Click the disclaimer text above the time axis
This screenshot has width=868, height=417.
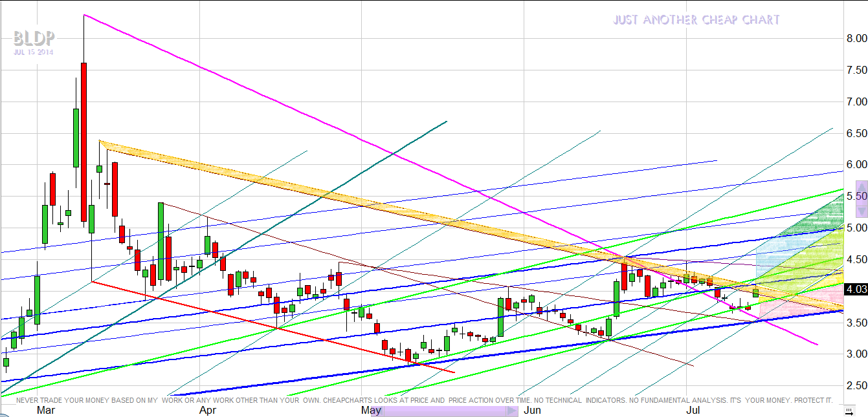[x=424, y=400]
